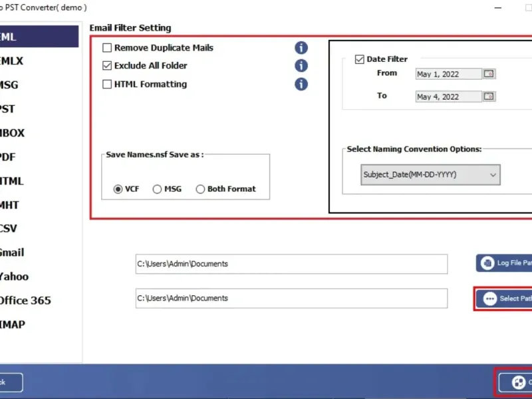Enable HTML Formatting checkbox
Image resolution: width=532 pixels, height=399 pixels.
pyautogui.click(x=107, y=84)
